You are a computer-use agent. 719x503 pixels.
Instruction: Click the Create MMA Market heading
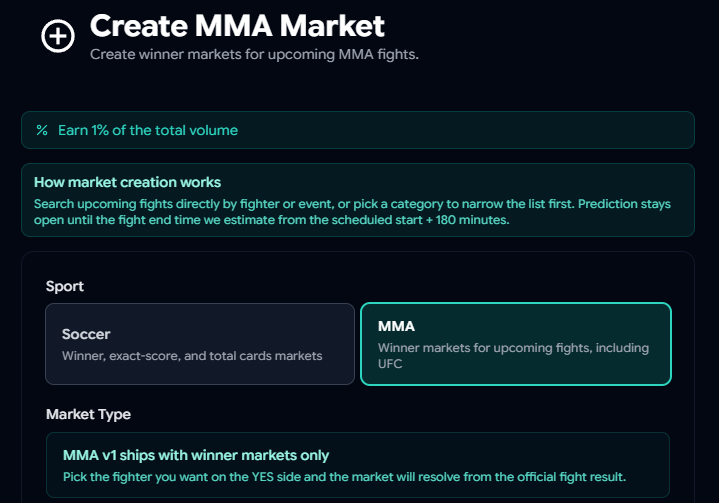237,25
